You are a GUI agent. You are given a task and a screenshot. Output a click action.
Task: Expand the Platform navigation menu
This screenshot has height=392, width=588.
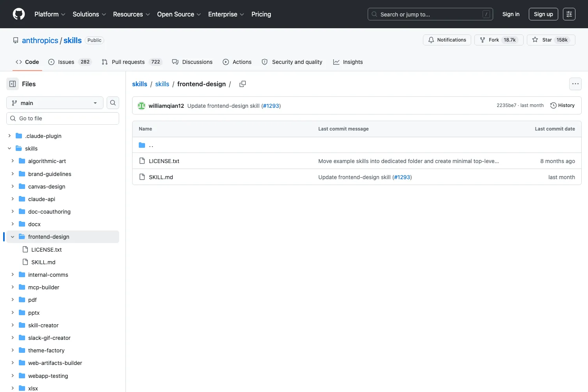(50, 14)
